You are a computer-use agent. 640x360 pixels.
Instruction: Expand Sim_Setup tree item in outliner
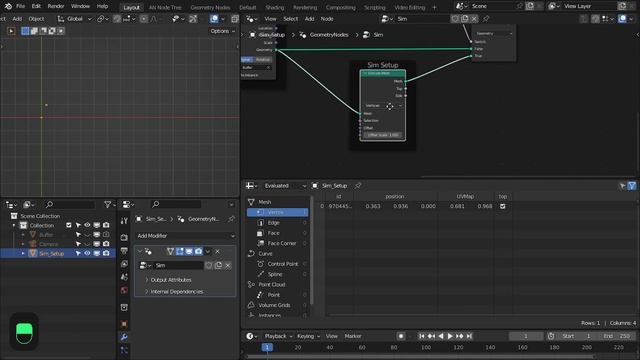click(23, 253)
